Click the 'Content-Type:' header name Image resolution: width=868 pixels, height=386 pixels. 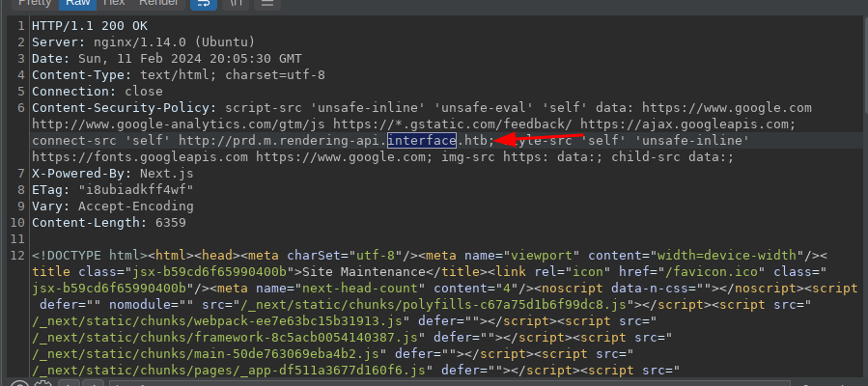[82, 75]
